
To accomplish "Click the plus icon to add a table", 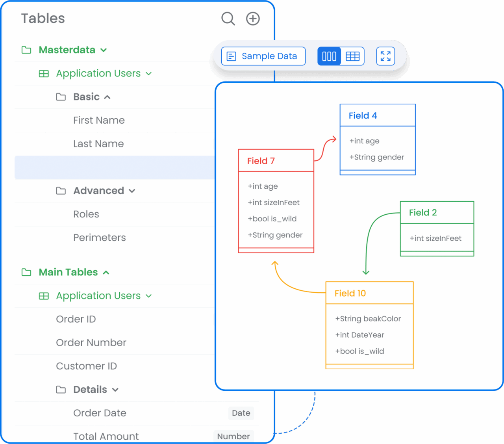I will (x=252, y=18).
